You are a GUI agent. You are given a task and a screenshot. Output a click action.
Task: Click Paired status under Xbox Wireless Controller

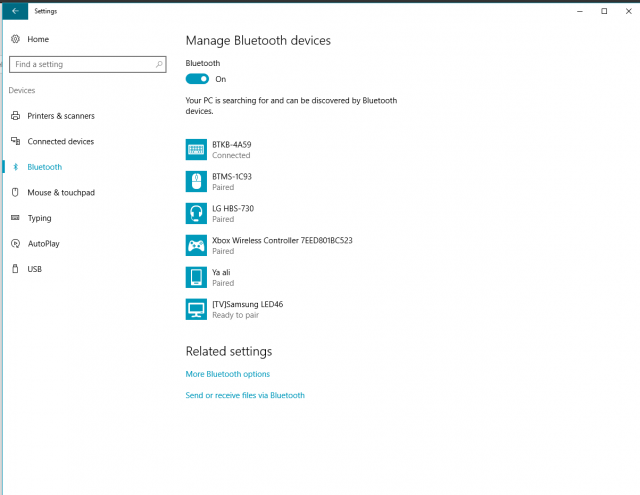(x=223, y=251)
